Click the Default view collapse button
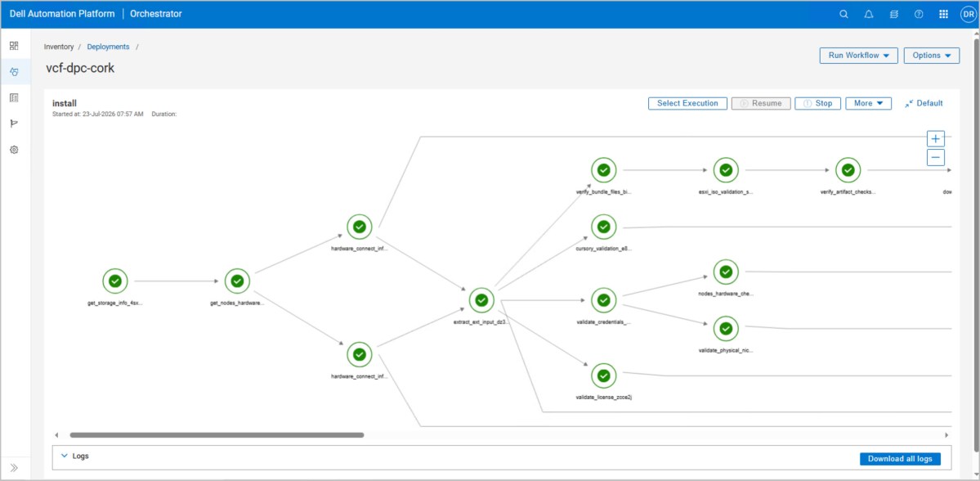 click(x=924, y=103)
